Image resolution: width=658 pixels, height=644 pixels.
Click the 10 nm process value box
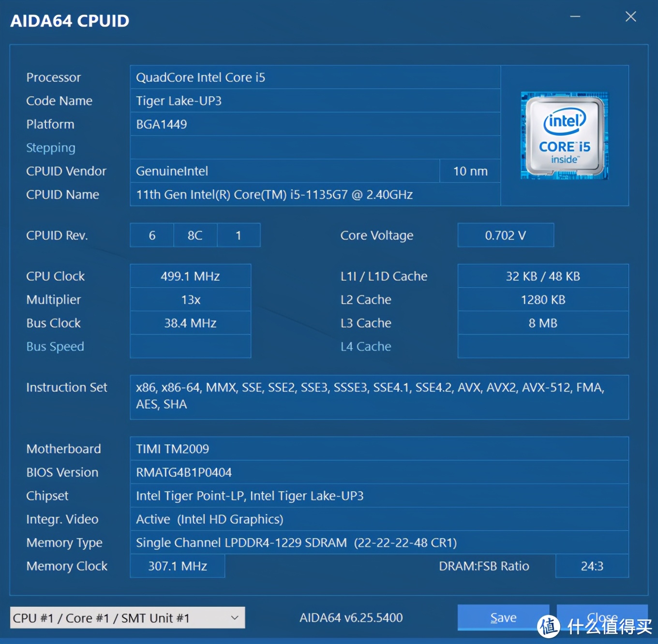469,171
